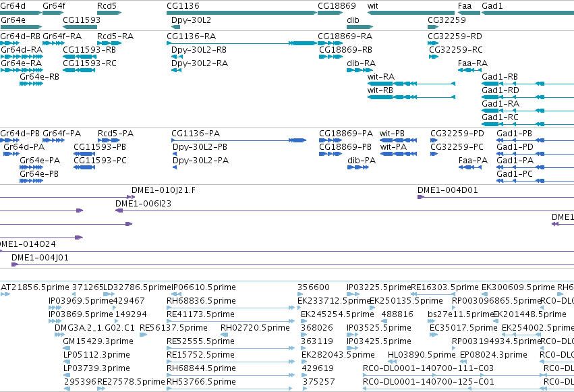Image resolution: width=574 pixels, height=392 pixels.
Task: Select the Faa gene label
Action: coord(465,6)
